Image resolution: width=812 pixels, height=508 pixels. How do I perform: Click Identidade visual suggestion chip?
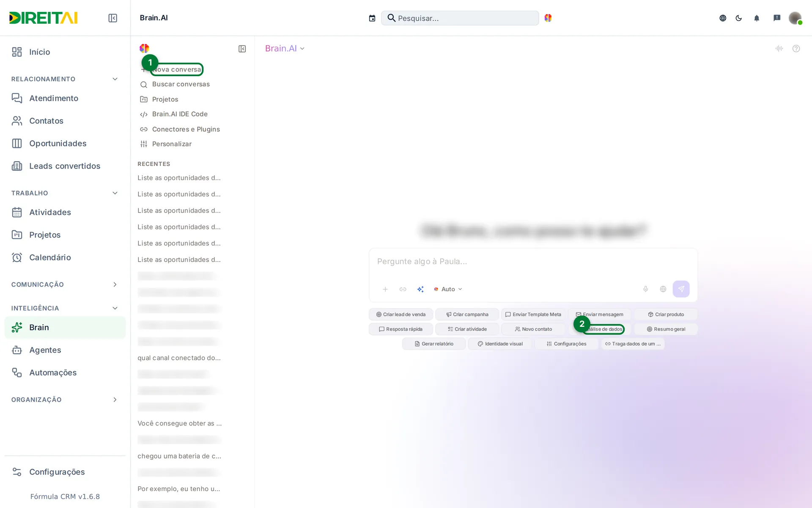(500, 344)
